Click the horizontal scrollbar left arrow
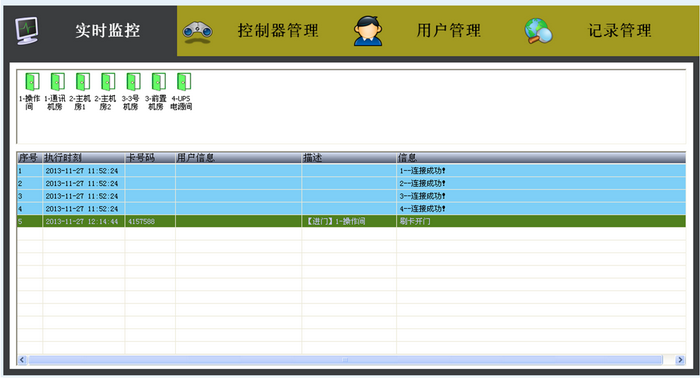 point(22,360)
